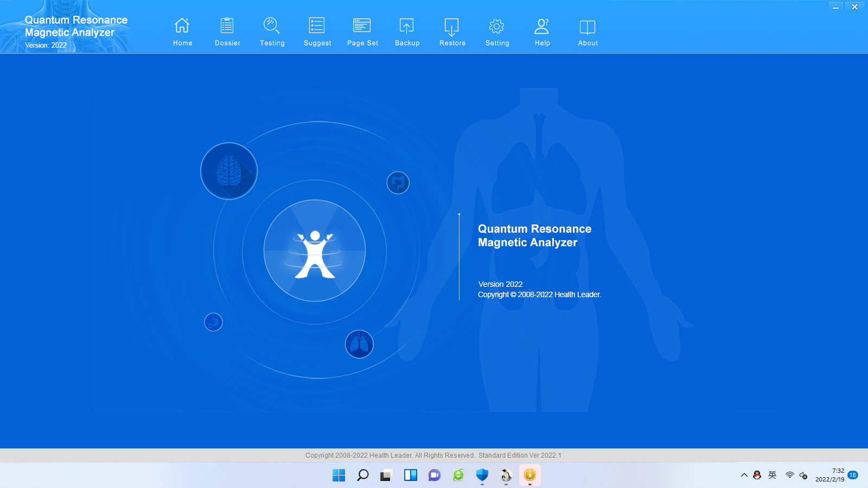Open Task View on the taskbar
Viewport: 868px width, 488px height.
click(386, 476)
